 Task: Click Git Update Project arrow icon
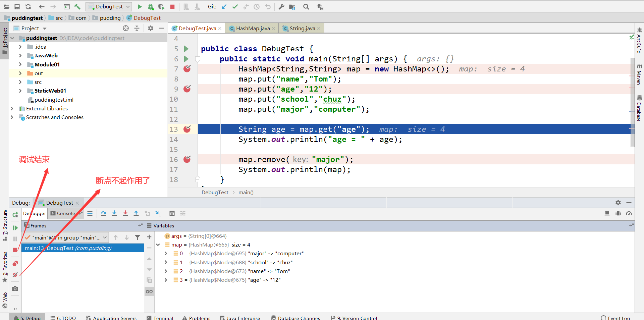click(224, 7)
